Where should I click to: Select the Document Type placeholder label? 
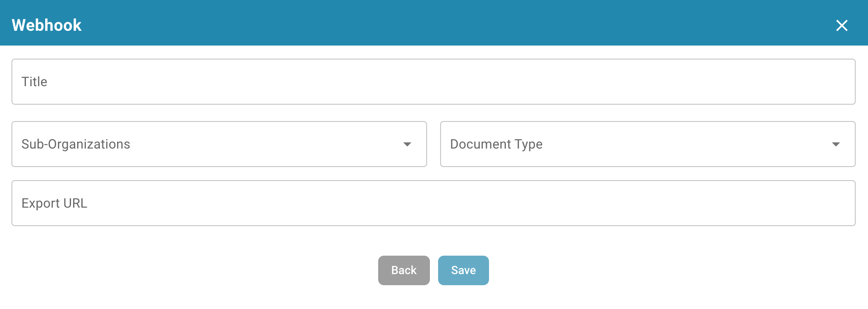click(x=496, y=144)
